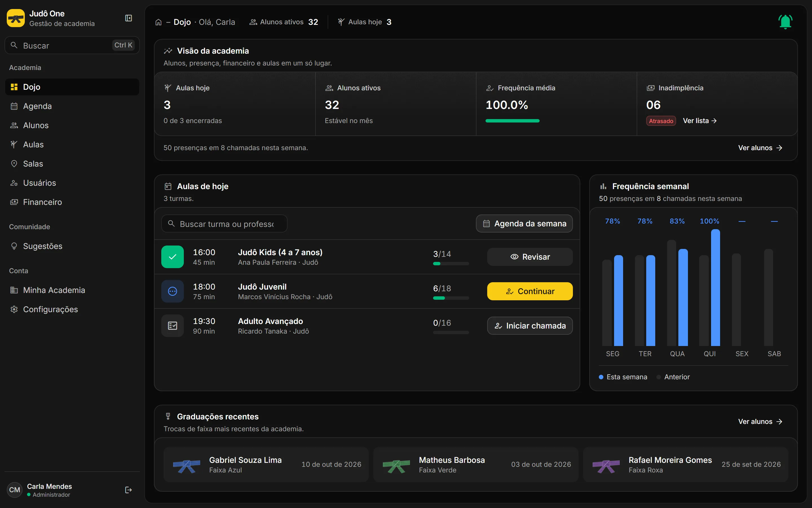Click the home breadcrumb icon
The width and height of the screenshot is (812, 508).
tap(158, 22)
